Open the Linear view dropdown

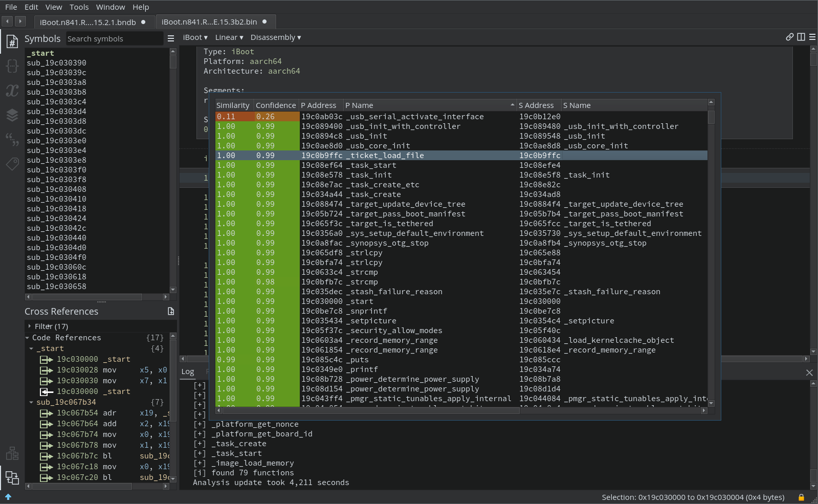pyautogui.click(x=229, y=37)
